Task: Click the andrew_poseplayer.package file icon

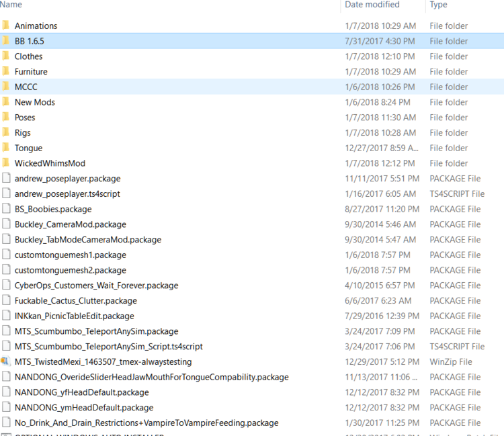Action: [6, 178]
